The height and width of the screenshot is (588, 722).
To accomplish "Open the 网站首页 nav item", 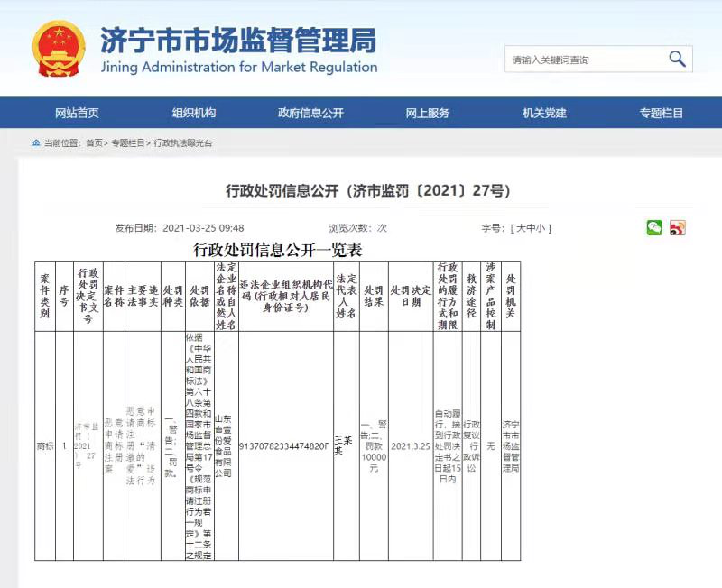I will (77, 113).
